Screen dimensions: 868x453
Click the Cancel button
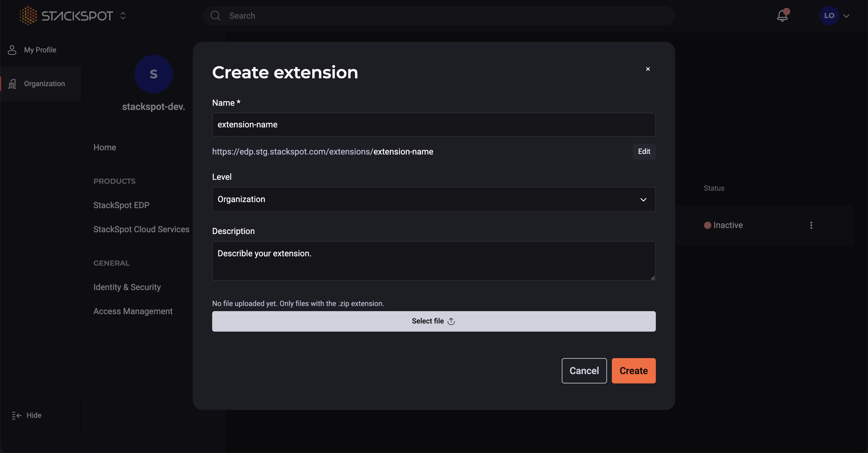coord(584,370)
